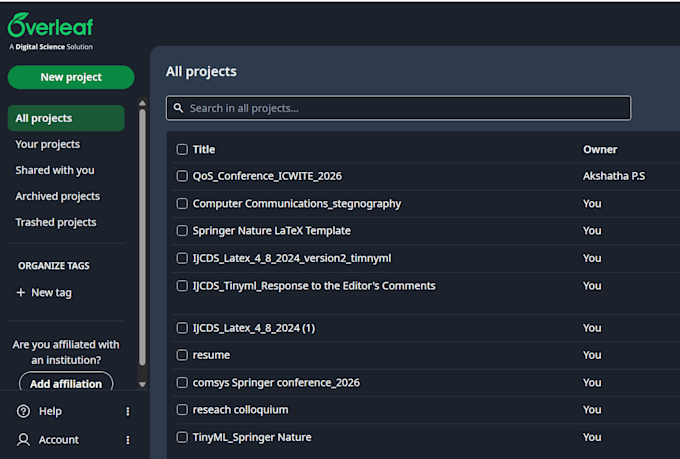Click the sidebar vertical scrollbar thumb
680x459 pixels.
click(142, 237)
